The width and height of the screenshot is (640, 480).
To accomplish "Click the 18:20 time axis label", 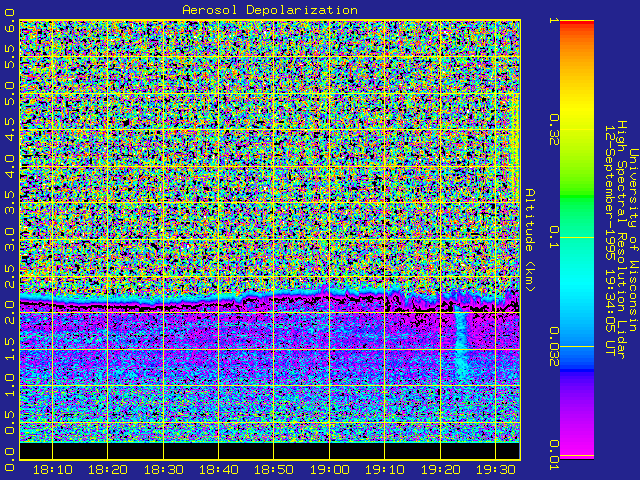I will click(x=108, y=470).
